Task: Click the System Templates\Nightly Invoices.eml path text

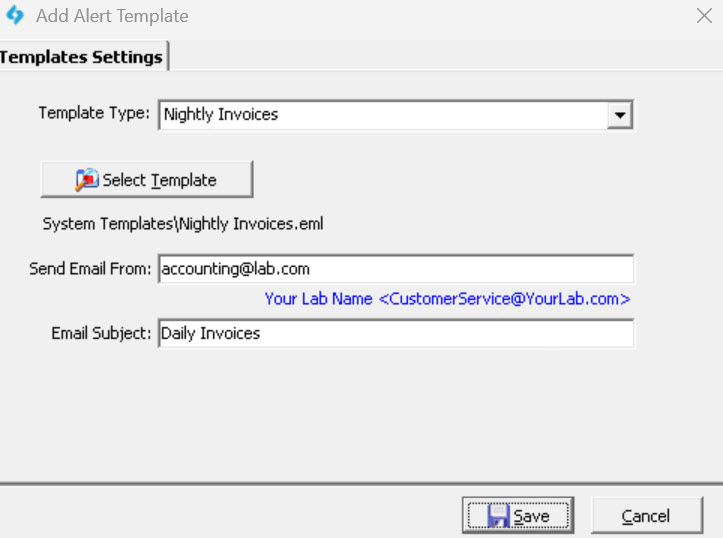Action: tap(183, 224)
